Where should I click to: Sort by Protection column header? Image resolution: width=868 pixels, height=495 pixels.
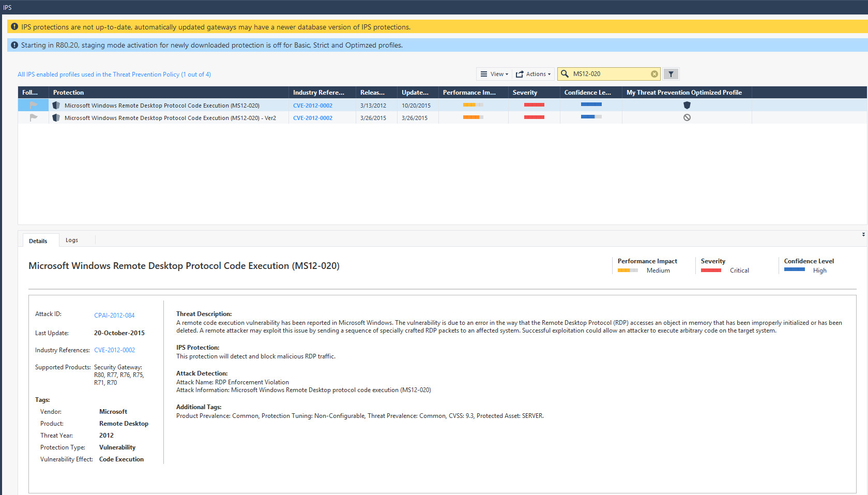point(169,93)
